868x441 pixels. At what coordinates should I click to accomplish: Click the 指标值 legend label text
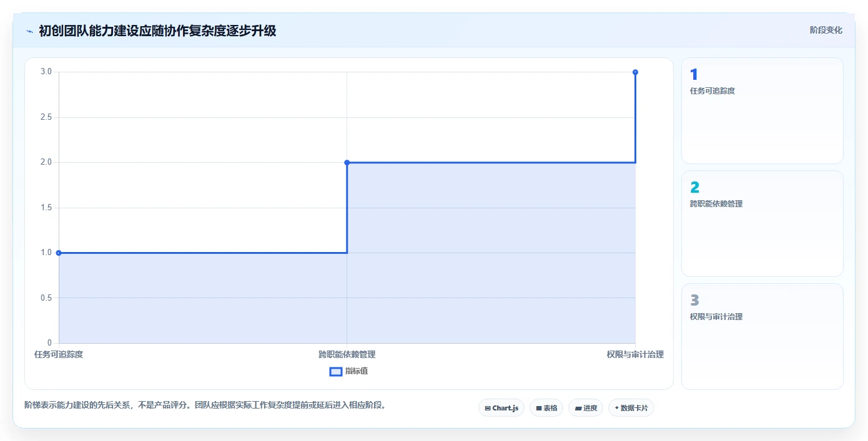tap(357, 371)
